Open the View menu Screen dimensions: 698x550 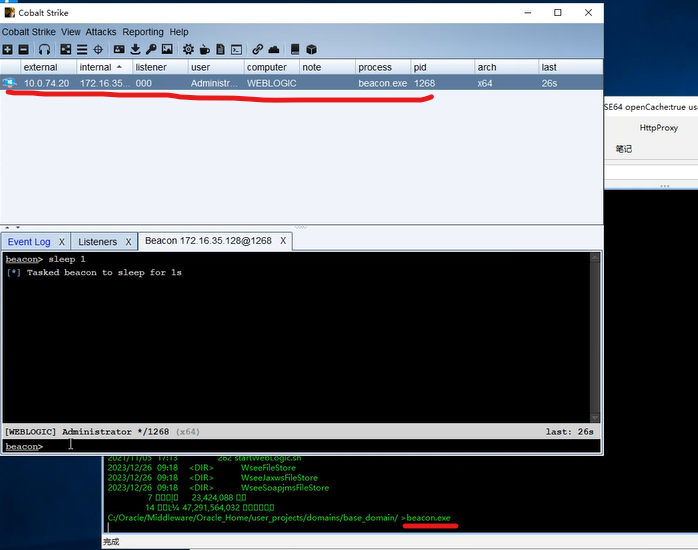pos(71,32)
